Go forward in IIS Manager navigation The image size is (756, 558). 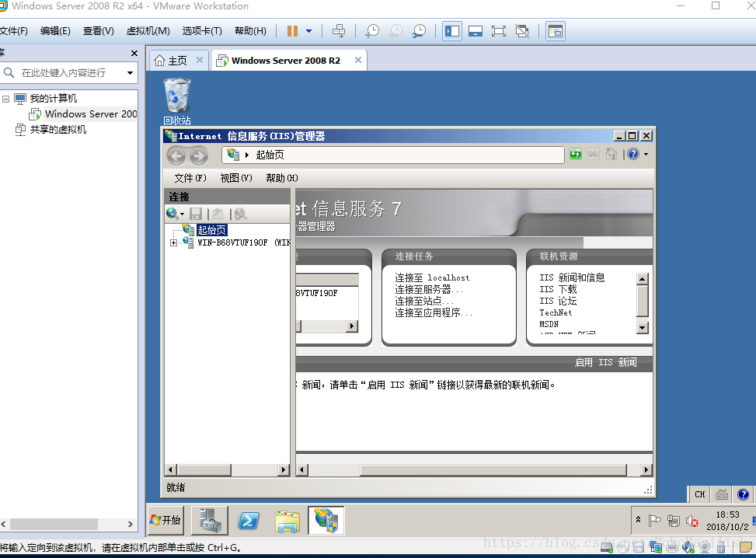click(199, 155)
